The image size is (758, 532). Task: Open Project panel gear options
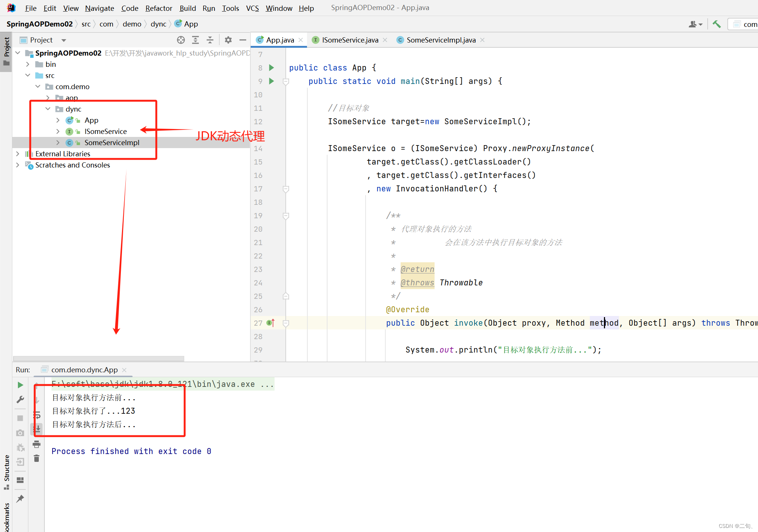(228, 40)
